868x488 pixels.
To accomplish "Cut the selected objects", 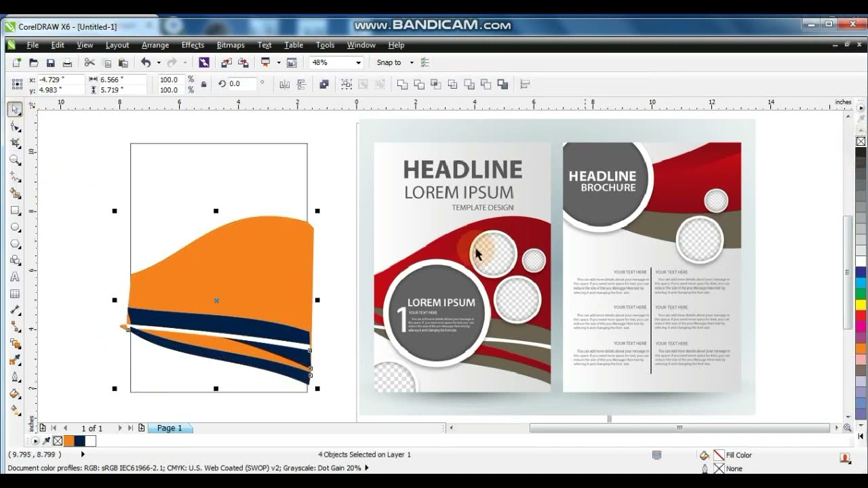I will pos(90,62).
